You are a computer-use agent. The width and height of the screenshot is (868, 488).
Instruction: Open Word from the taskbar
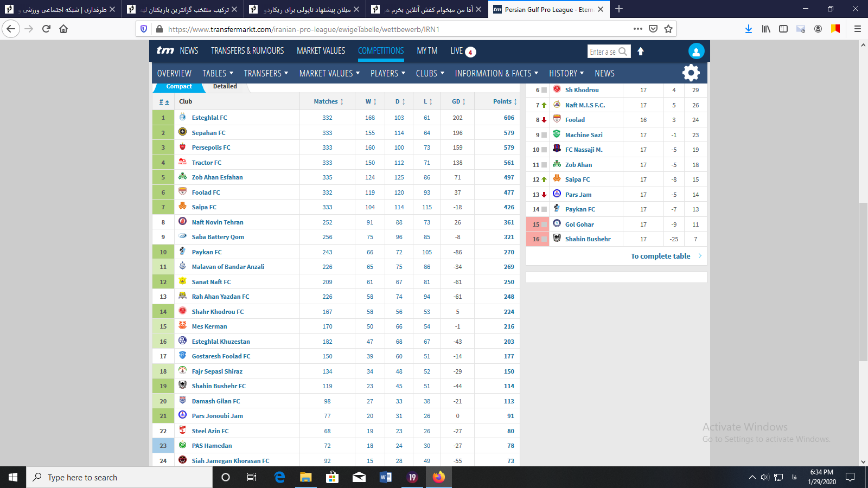click(x=386, y=477)
